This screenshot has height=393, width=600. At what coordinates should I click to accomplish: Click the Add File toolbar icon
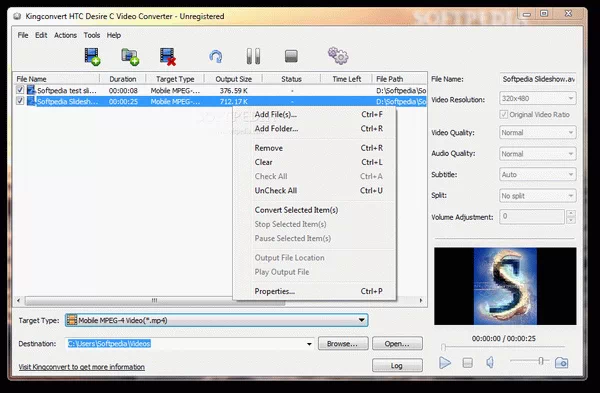point(92,57)
